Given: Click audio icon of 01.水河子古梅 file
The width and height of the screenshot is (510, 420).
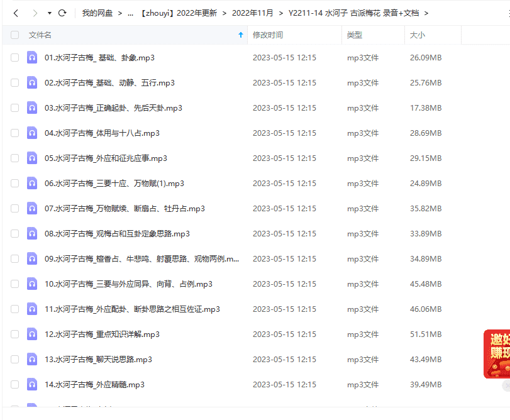Looking at the screenshot, I should (32, 58).
